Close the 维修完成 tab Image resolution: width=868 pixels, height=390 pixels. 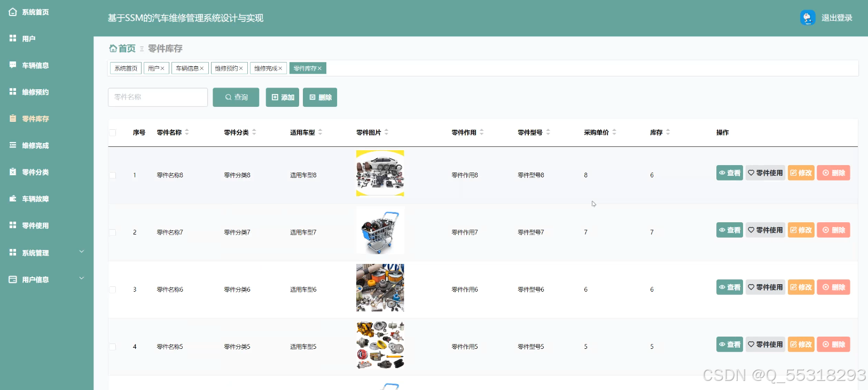coord(280,68)
